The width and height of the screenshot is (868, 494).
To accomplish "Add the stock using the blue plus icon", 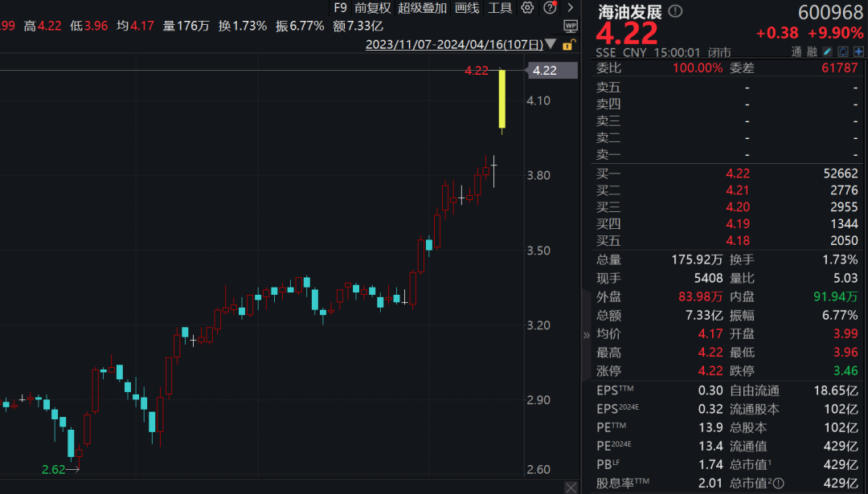I will [858, 51].
